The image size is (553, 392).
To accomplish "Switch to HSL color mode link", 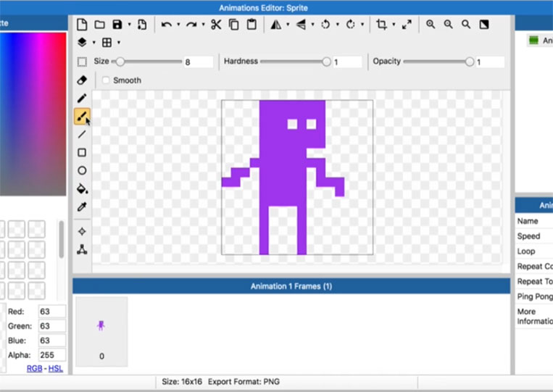I will click(x=55, y=368).
